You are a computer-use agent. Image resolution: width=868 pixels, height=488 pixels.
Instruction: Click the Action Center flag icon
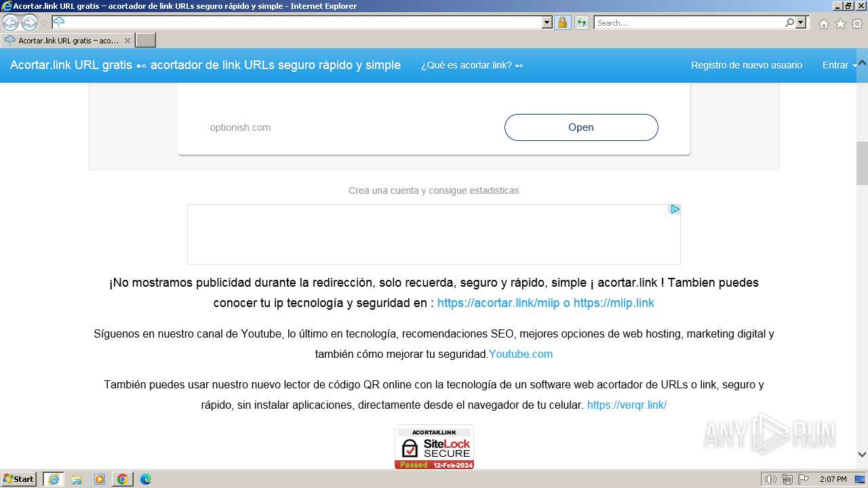point(804,479)
